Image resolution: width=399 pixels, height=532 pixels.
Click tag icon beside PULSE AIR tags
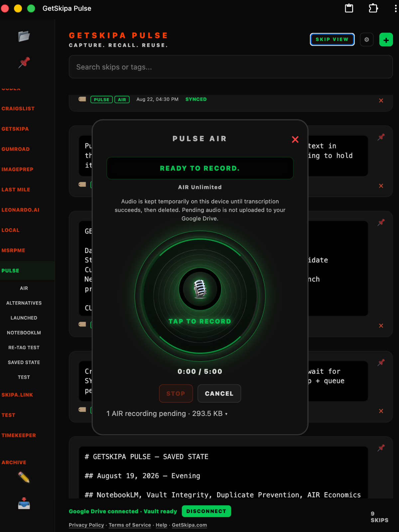pos(82,99)
